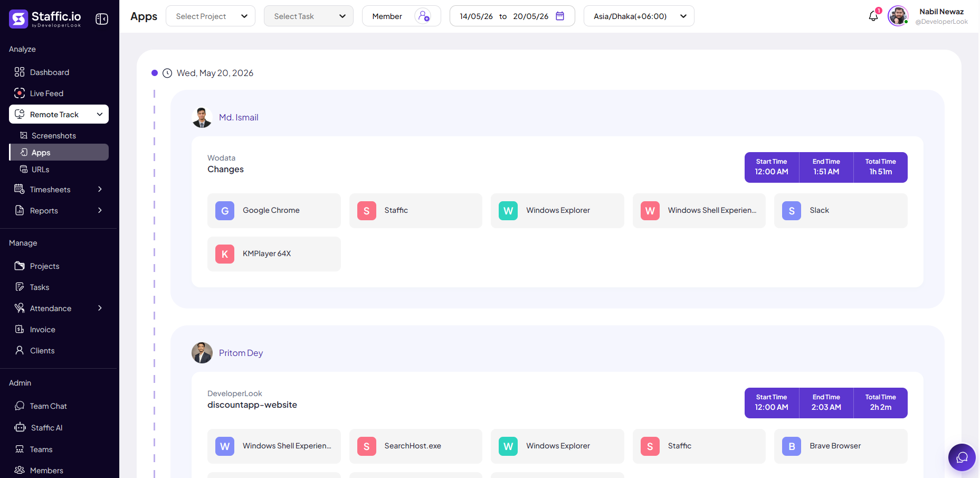Click the Attendance icon

(20, 308)
